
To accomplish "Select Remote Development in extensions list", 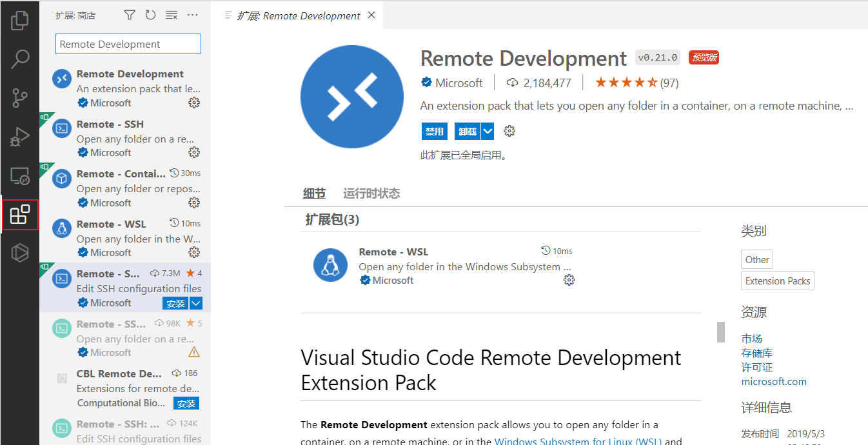I will point(125,88).
